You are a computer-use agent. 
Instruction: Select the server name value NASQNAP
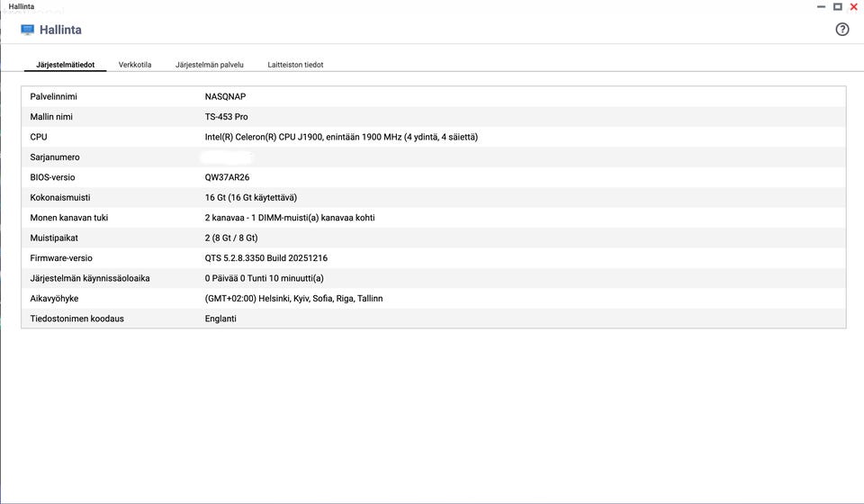(225, 96)
